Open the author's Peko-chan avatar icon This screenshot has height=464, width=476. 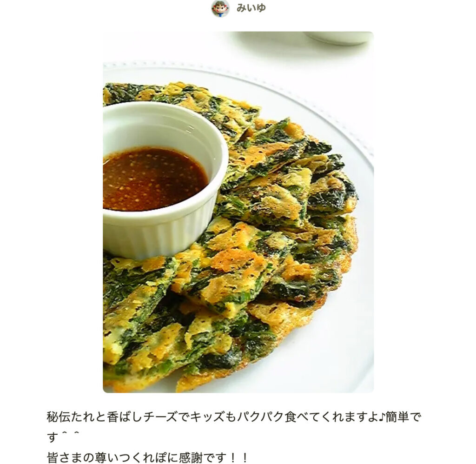[220, 8]
